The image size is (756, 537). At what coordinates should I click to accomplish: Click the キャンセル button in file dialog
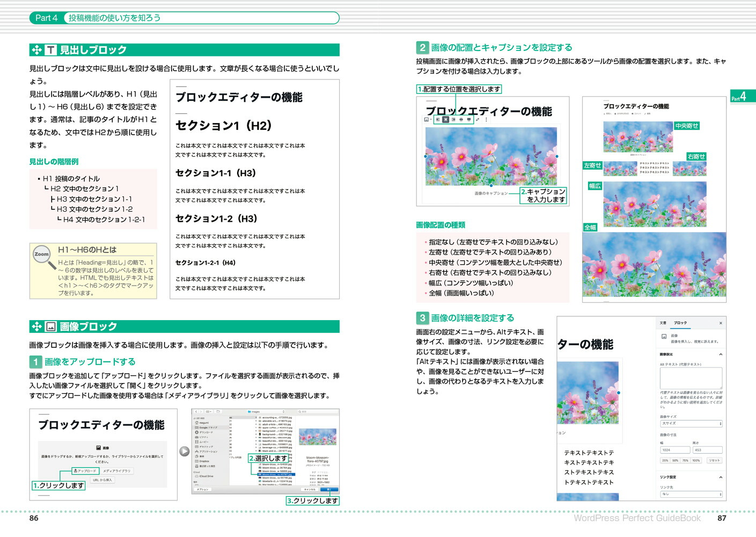tap(310, 489)
